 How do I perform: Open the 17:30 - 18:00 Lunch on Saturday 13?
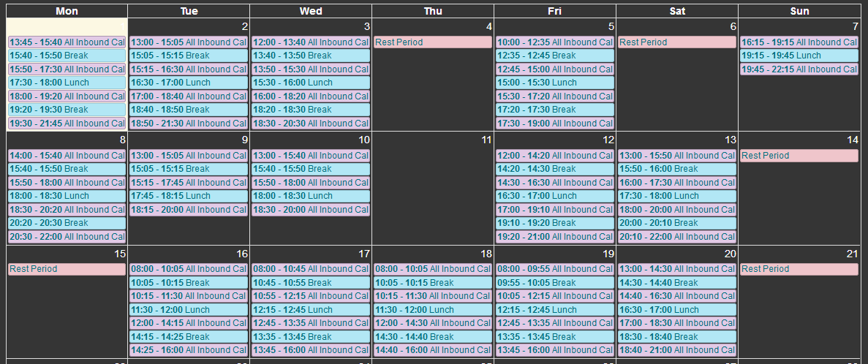tap(677, 196)
